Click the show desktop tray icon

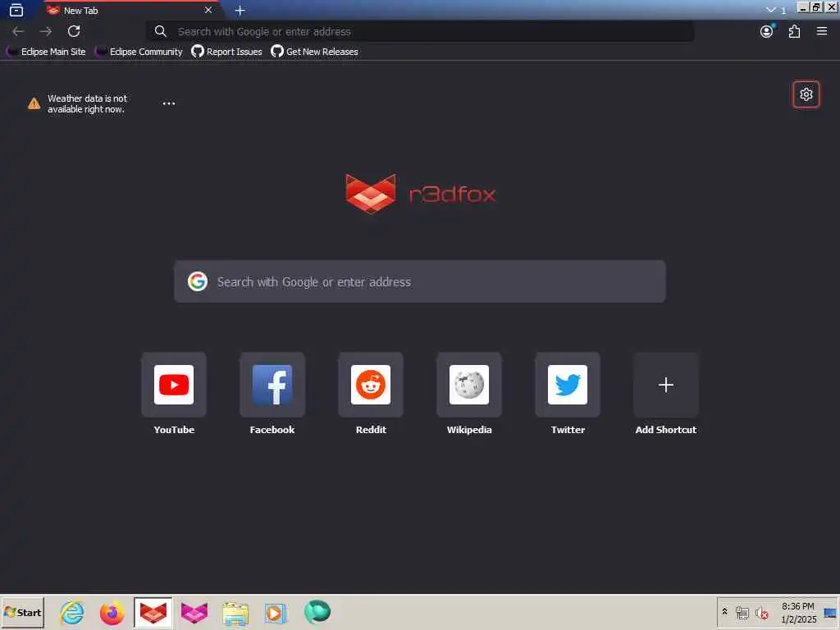[830, 613]
